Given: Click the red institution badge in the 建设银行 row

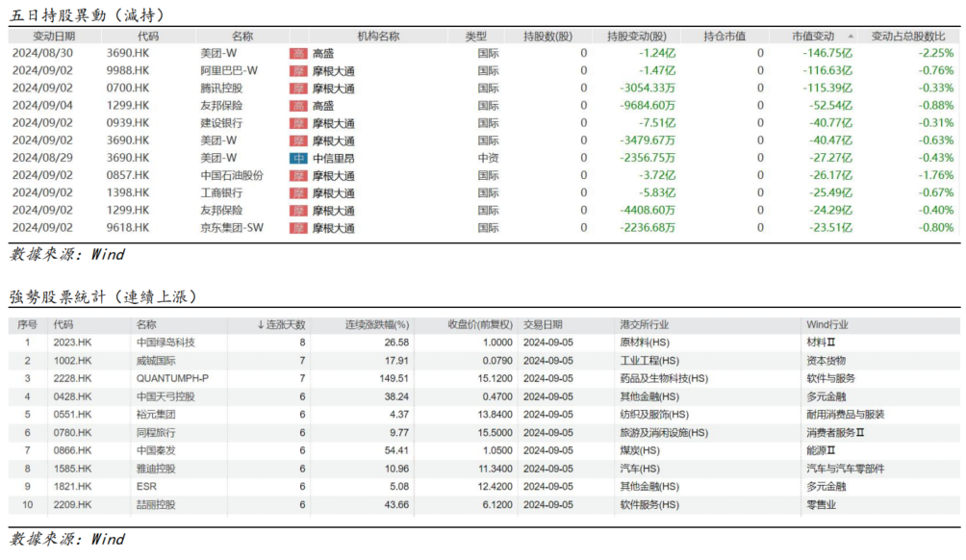Looking at the screenshot, I should (298, 123).
